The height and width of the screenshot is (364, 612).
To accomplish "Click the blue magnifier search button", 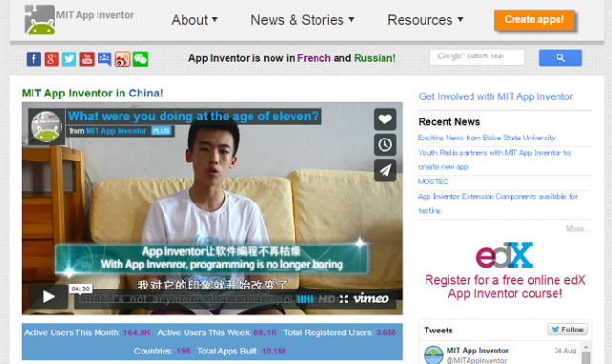I will 560,57.
